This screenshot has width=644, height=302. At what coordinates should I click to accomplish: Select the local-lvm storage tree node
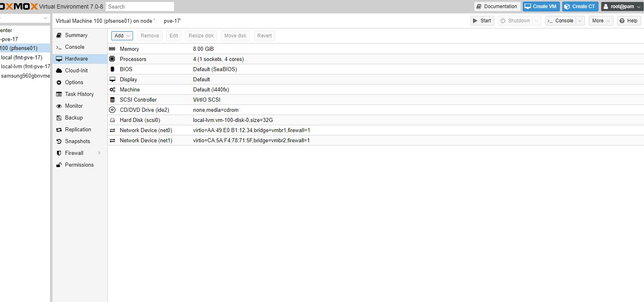tap(25, 67)
